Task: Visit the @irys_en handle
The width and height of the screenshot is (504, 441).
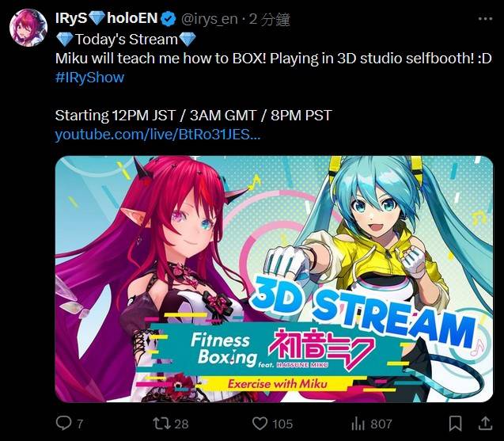Action: (210, 19)
